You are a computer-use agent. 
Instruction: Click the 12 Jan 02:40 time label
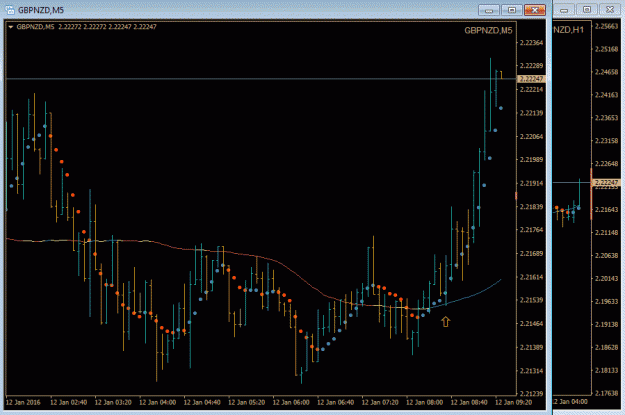68,402
